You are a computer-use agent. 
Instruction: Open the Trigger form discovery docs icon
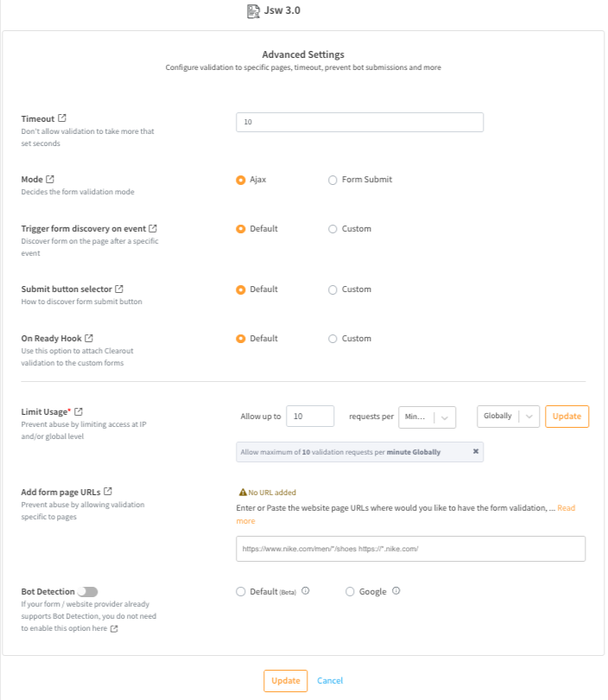152,228
